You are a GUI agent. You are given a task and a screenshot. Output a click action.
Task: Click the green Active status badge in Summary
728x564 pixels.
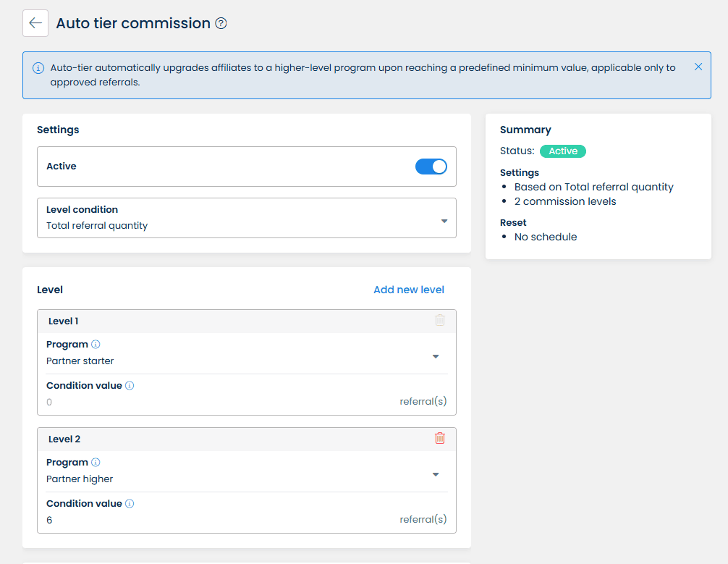(x=562, y=151)
